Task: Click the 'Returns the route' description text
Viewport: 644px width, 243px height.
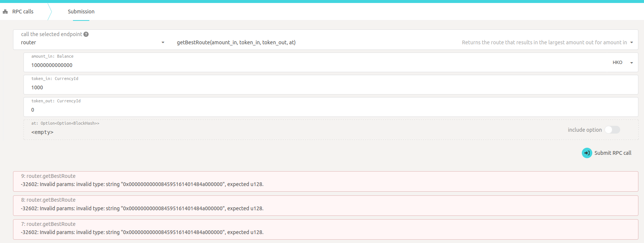Action: coord(544,42)
